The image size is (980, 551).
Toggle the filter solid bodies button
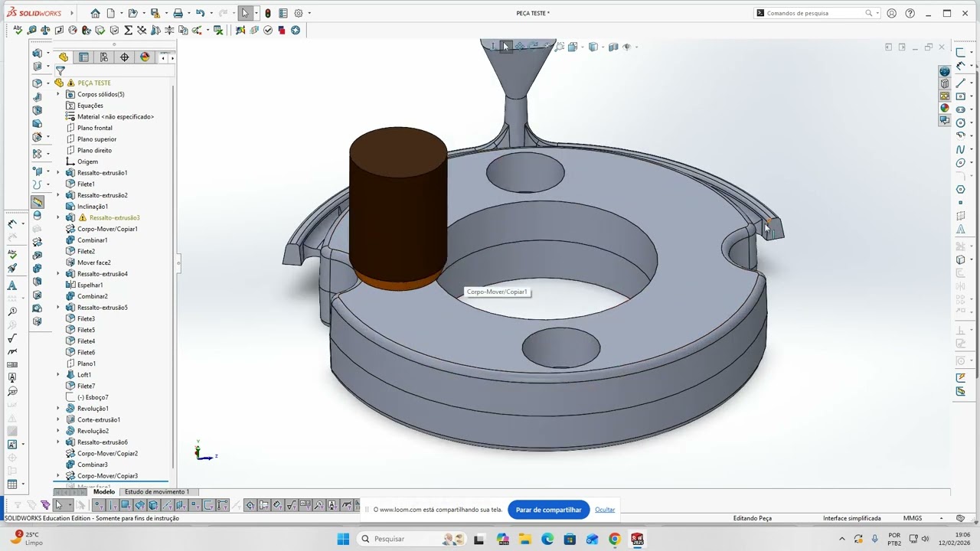(153, 505)
